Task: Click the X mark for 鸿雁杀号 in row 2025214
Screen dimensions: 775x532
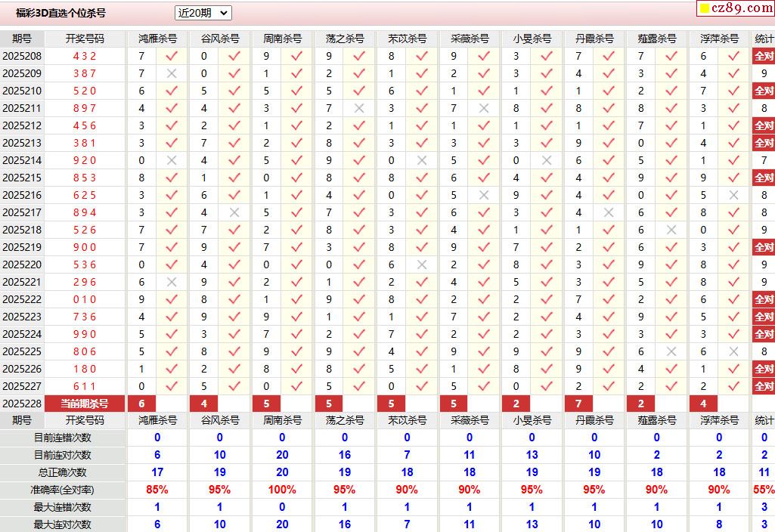Action: tap(172, 160)
